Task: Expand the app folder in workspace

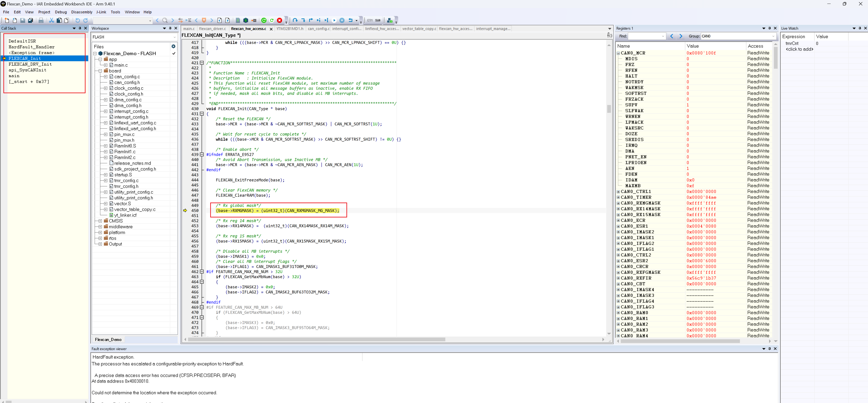Action: (x=100, y=59)
